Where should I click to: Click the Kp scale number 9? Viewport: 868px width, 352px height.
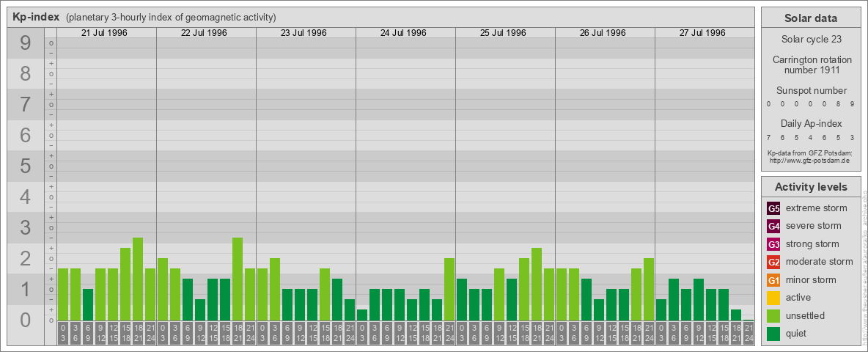pyautogui.click(x=26, y=43)
